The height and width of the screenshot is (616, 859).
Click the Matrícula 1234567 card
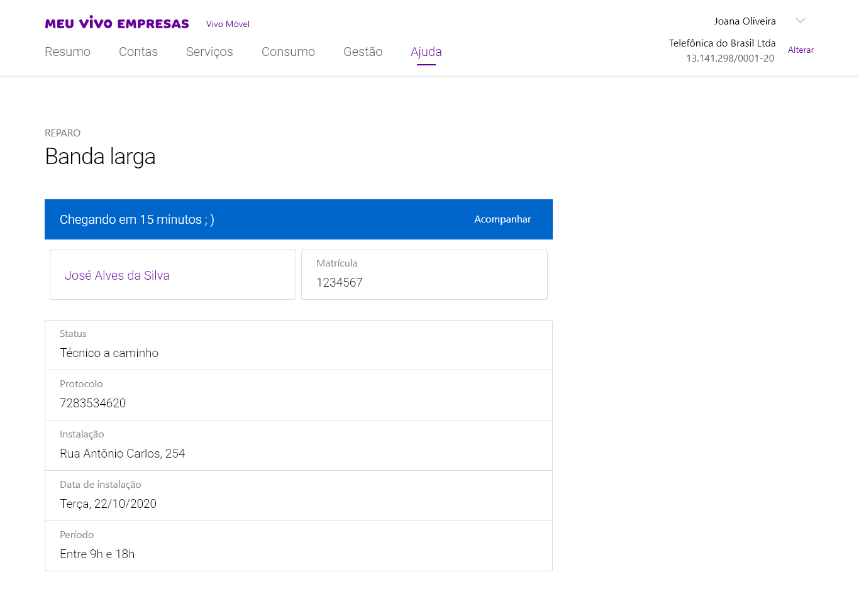[424, 275]
